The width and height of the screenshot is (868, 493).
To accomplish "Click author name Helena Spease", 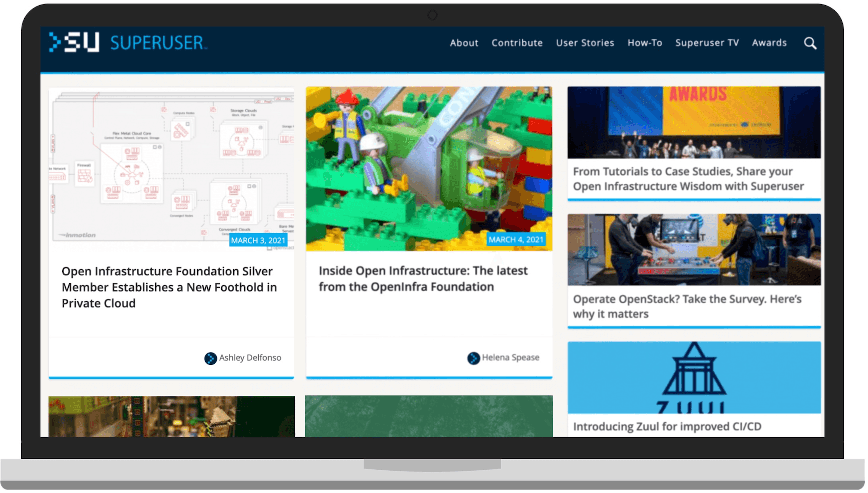I will pos(510,357).
